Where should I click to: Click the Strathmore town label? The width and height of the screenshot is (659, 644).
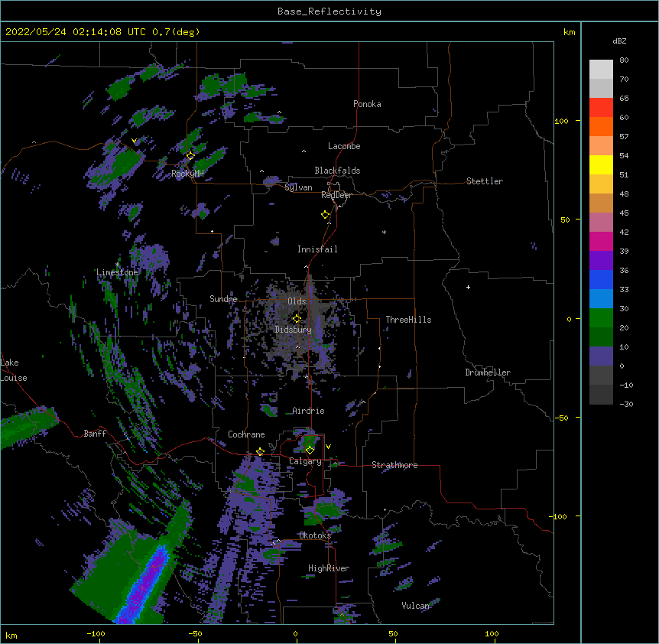click(394, 465)
